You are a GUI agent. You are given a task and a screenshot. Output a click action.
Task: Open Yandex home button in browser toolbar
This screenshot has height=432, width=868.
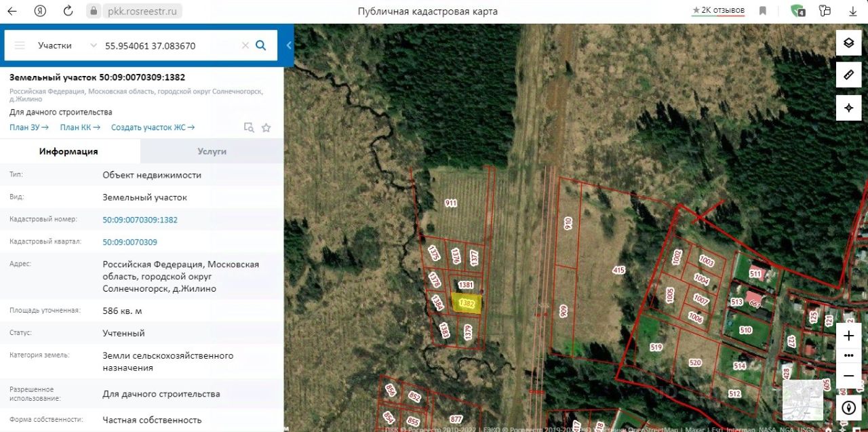click(40, 11)
